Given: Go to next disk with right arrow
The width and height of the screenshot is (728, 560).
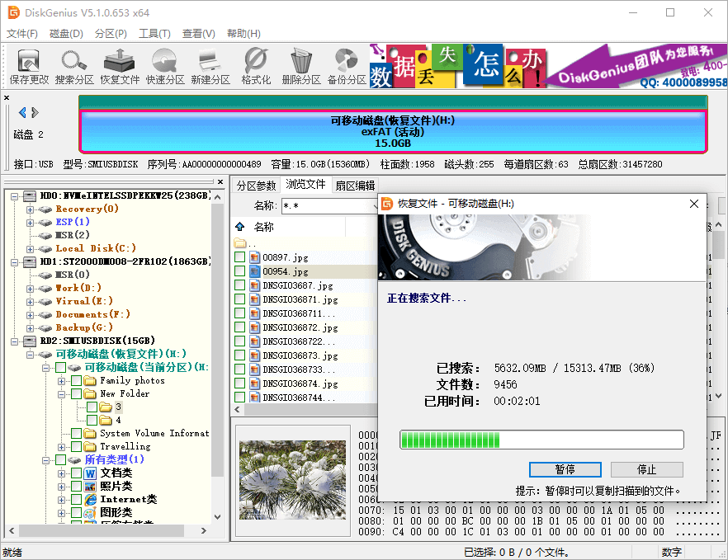Looking at the screenshot, I should pyautogui.click(x=35, y=112).
